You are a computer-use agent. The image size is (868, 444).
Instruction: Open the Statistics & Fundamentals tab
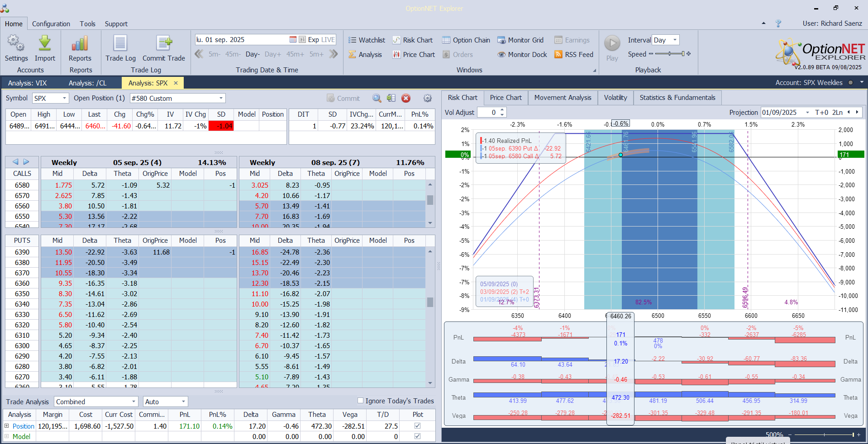coord(677,98)
